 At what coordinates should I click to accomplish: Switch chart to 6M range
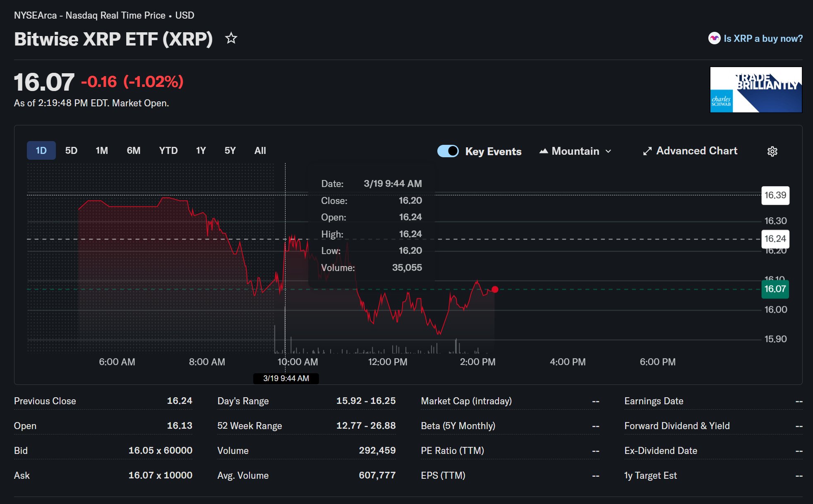pyautogui.click(x=133, y=151)
